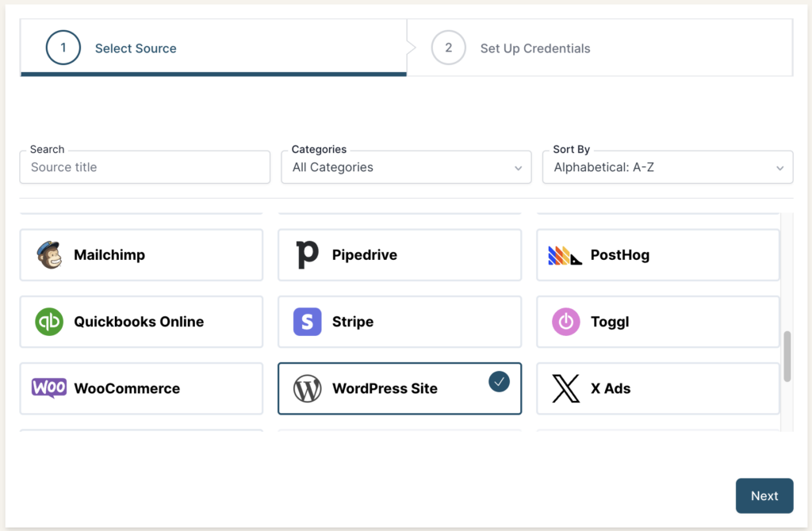Pick the X Ads logo icon

pos(565,388)
